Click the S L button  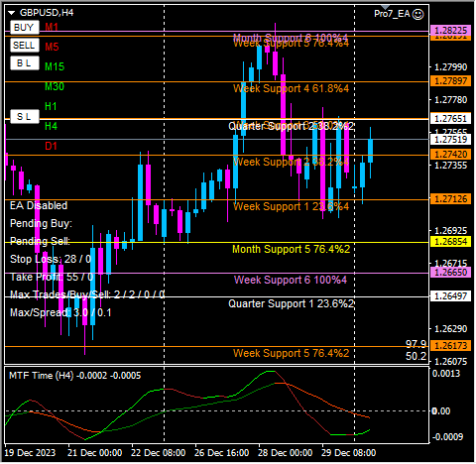25,117
